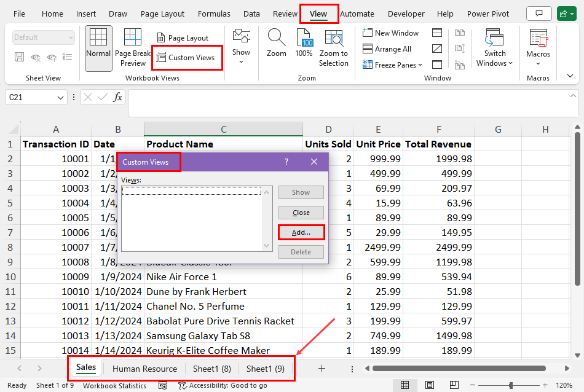
Task: Click View Side by Side icon
Action: click(460, 33)
